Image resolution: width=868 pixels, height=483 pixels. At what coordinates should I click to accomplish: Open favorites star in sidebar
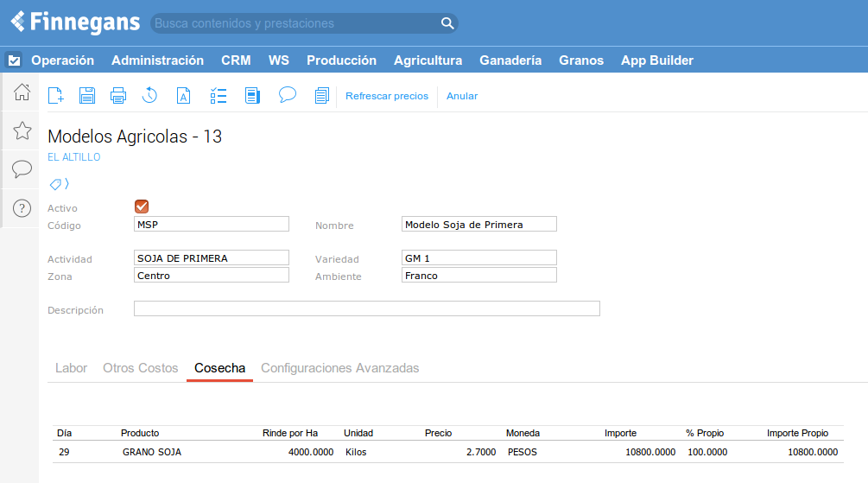[x=22, y=130]
